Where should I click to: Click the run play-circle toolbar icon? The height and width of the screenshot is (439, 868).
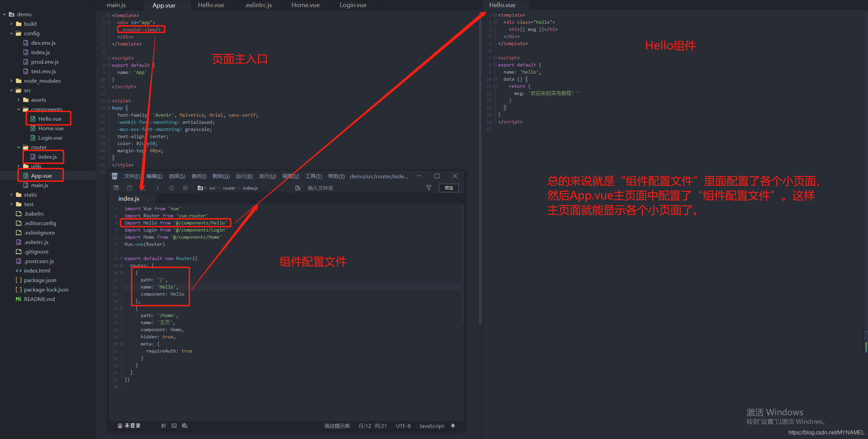pos(185,188)
